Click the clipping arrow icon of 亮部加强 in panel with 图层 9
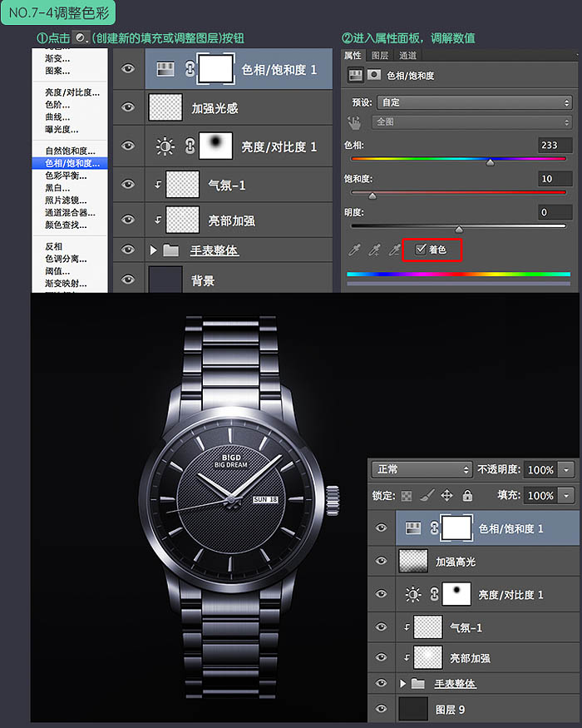The width and height of the screenshot is (582, 728). [x=407, y=657]
